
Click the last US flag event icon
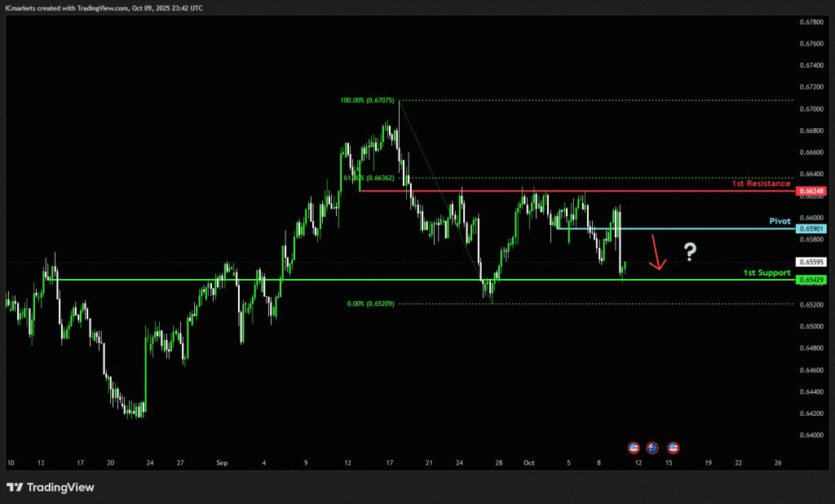point(674,448)
